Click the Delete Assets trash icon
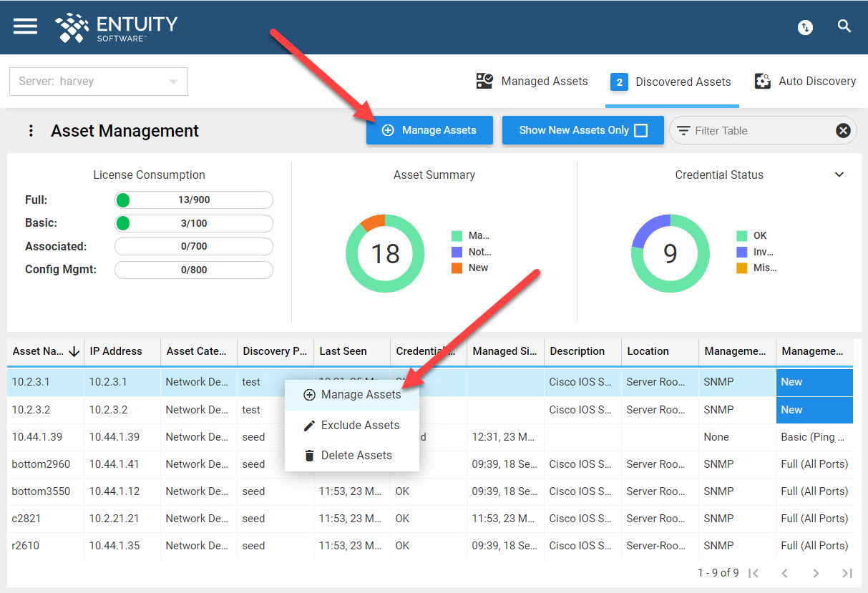 coord(311,455)
